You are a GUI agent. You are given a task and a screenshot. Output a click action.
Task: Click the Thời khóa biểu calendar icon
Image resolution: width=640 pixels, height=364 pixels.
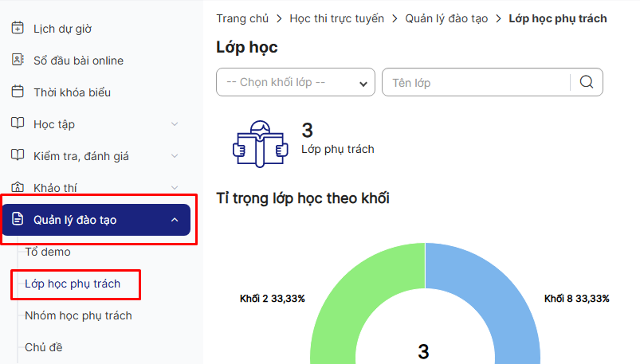[18, 92]
